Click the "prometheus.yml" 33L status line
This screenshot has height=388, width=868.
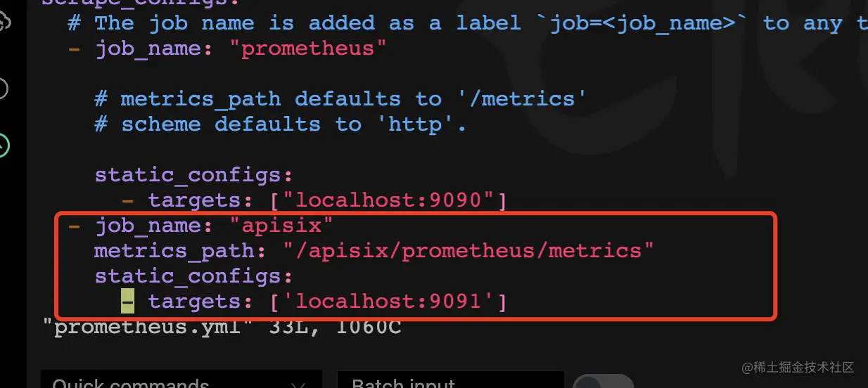pos(222,327)
